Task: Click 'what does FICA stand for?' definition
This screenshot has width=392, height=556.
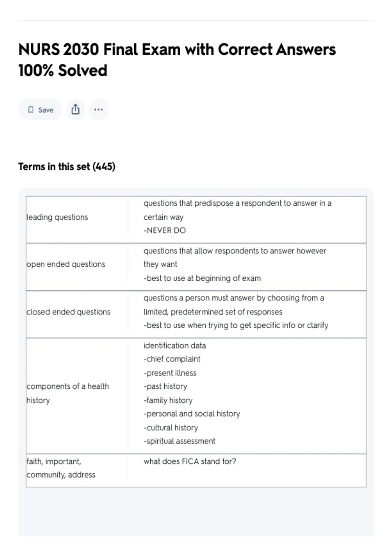Action: 190,461
